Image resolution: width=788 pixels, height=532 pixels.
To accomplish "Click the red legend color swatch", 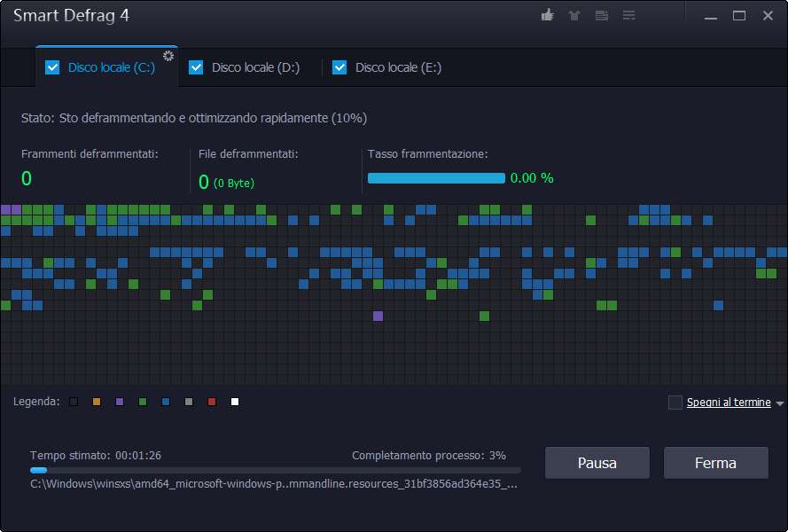I will (212, 403).
